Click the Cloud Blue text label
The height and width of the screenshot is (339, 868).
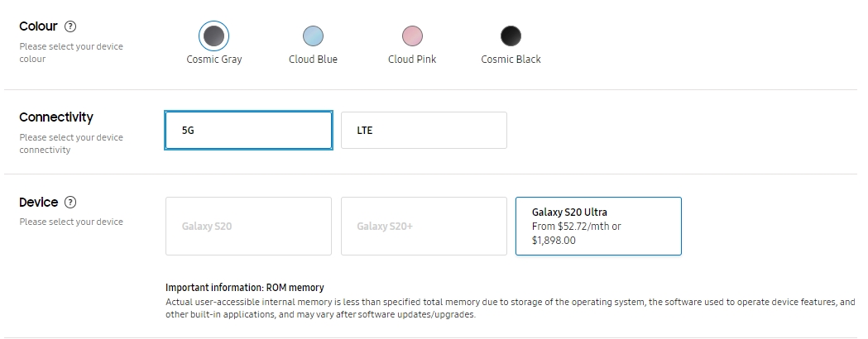tap(313, 60)
